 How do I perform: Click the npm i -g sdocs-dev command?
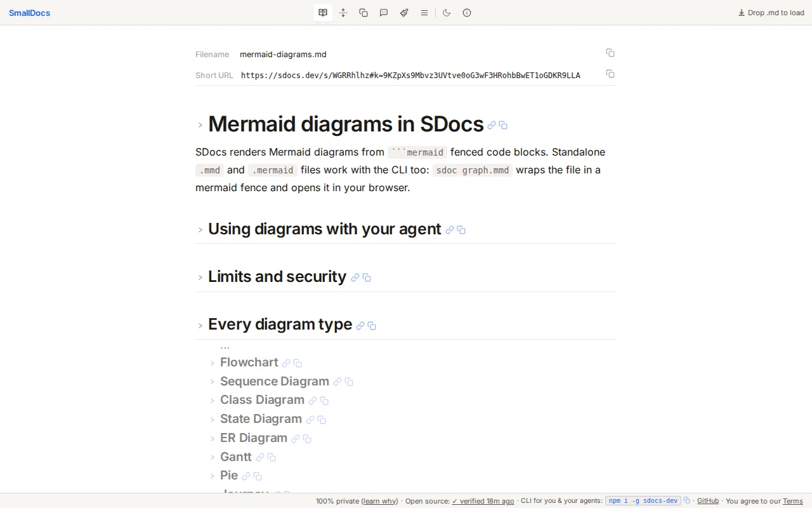click(643, 501)
